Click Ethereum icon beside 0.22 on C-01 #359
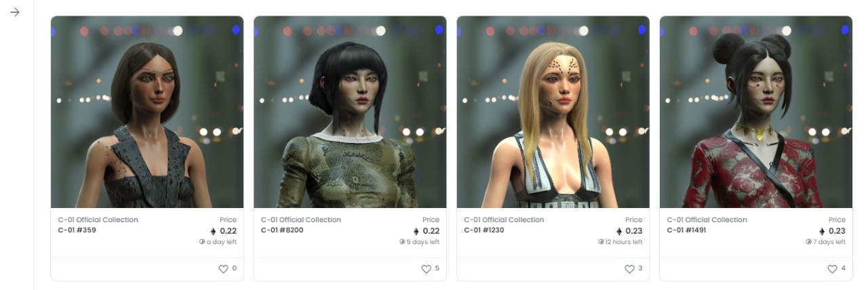The width and height of the screenshot is (868, 290). [213, 231]
